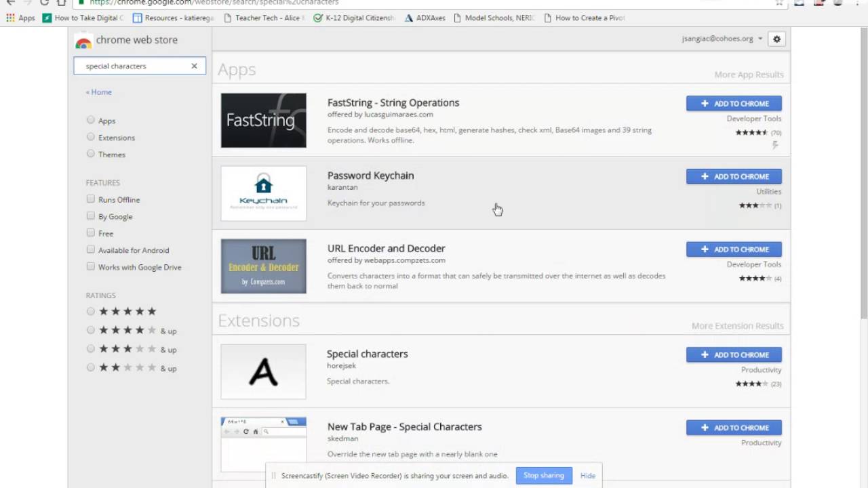Add Password Keychain to Chrome
This screenshot has height=488, width=868.
(734, 176)
